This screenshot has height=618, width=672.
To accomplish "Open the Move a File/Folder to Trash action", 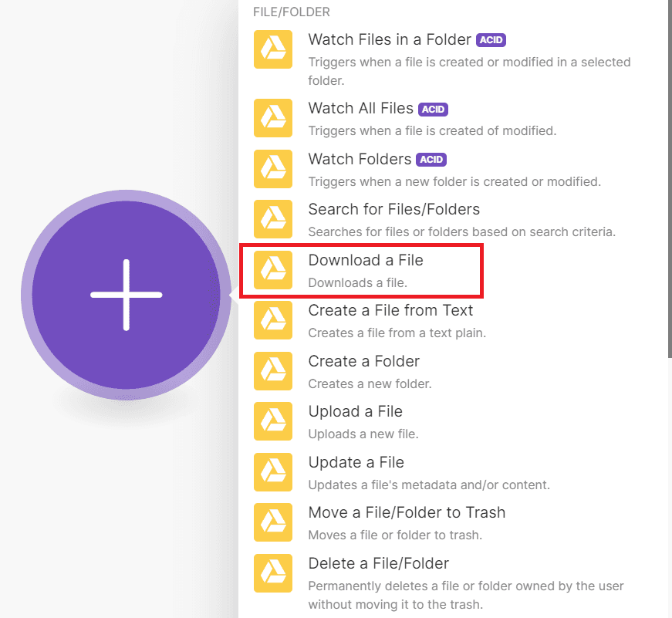I will pos(407,513).
